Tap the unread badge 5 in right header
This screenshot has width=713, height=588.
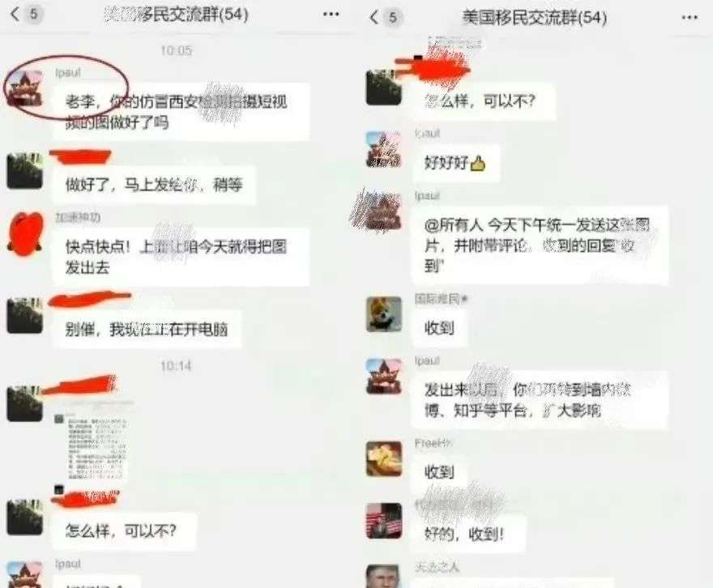point(392,18)
